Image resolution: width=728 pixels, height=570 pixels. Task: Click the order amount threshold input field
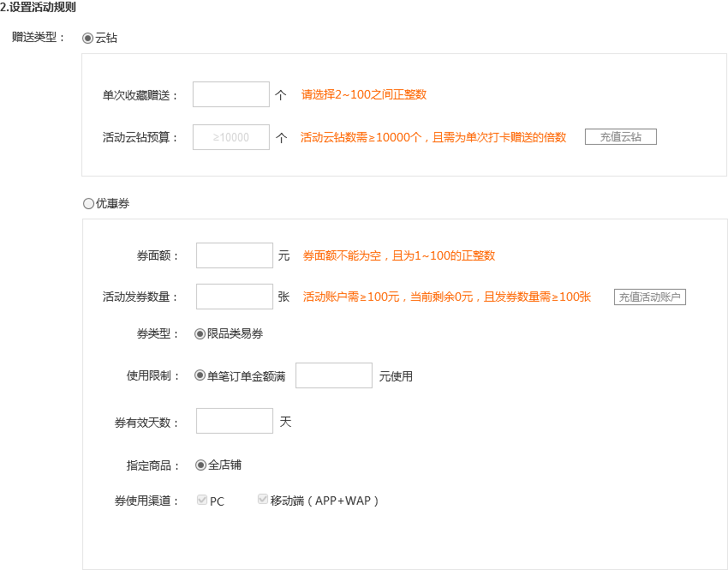334,375
